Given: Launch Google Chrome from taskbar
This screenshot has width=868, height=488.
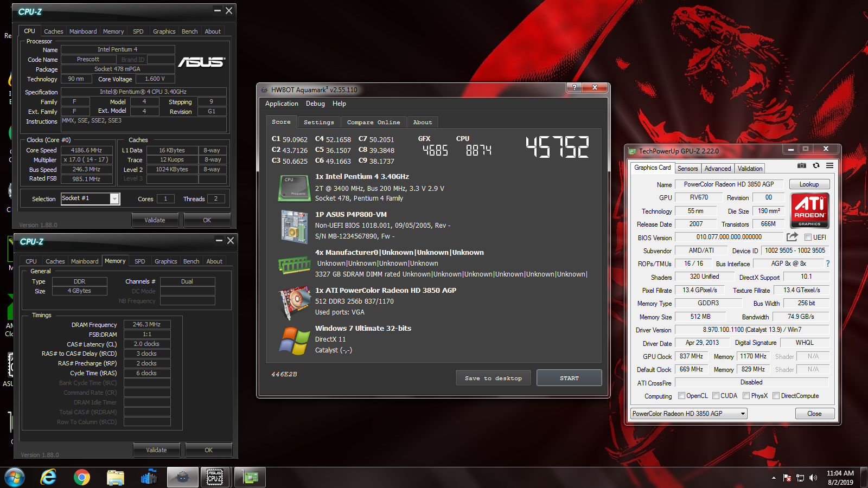Looking at the screenshot, I should (x=82, y=478).
